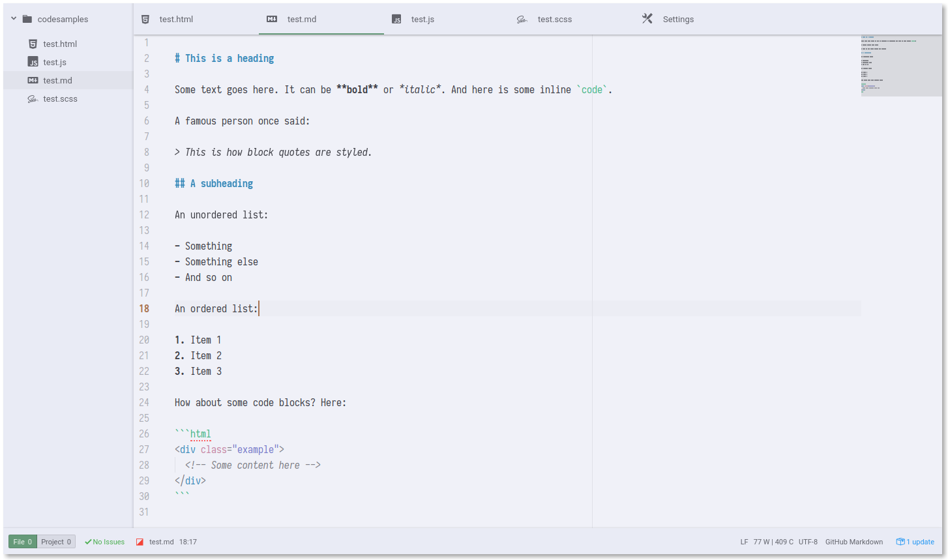Click the inline `code` text in line 4
The image size is (948, 560).
point(592,89)
